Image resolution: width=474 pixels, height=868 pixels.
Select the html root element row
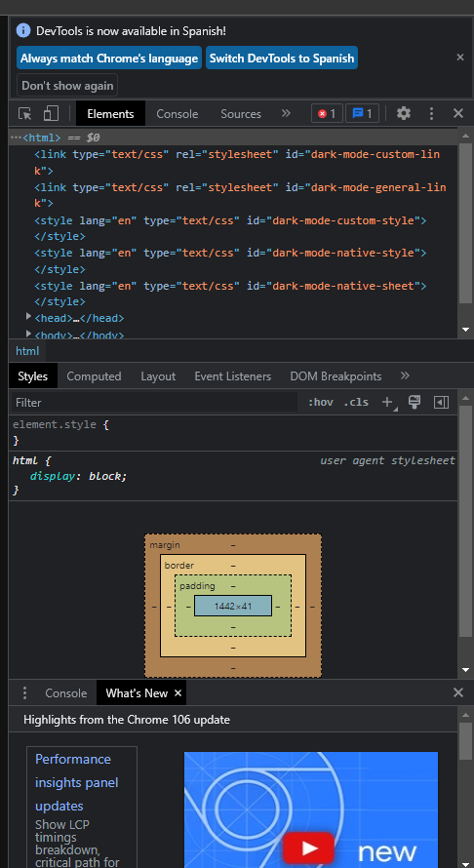[x=233, y=138]
